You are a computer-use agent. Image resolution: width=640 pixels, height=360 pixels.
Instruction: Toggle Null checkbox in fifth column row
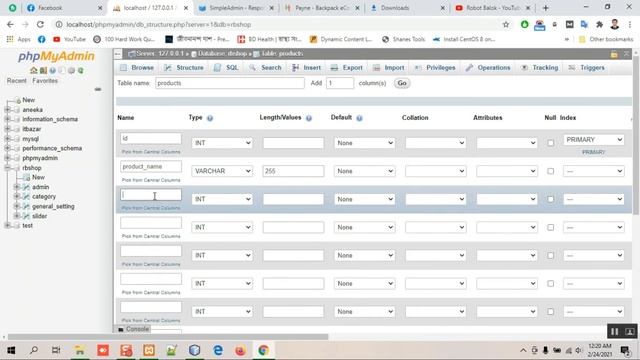coord(551,256)
